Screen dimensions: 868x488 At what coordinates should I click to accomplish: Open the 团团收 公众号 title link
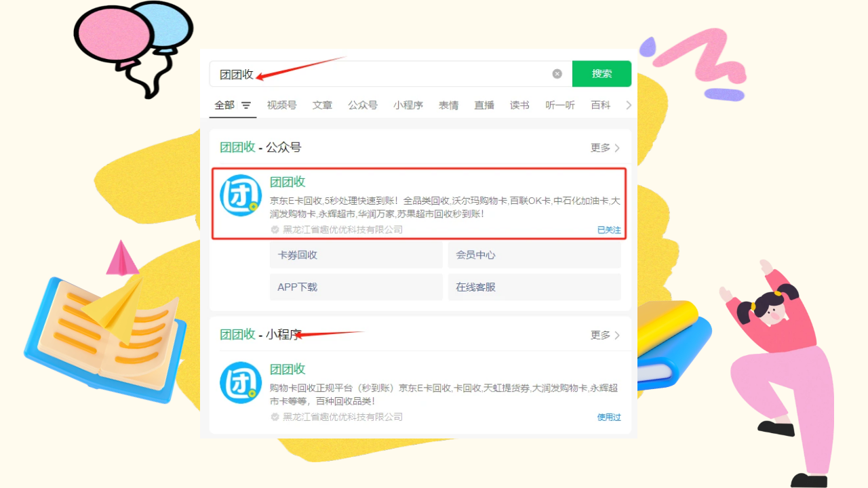(288, 182)
